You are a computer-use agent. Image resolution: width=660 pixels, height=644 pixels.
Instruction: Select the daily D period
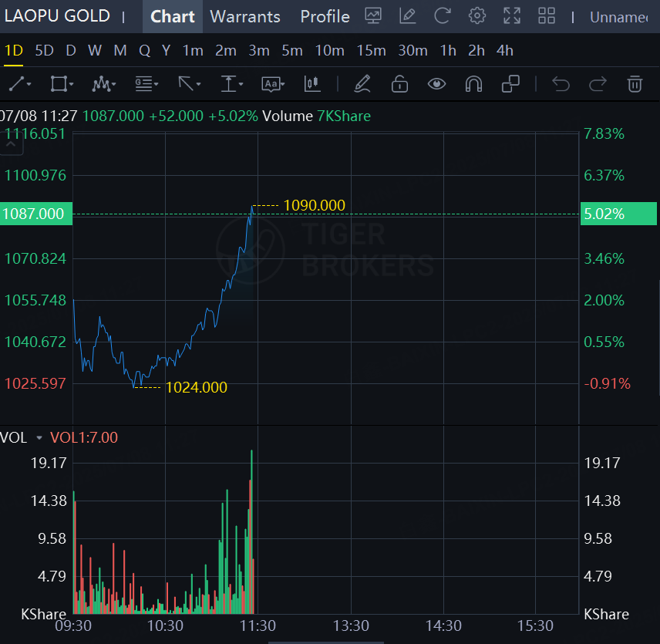point(71,50)
